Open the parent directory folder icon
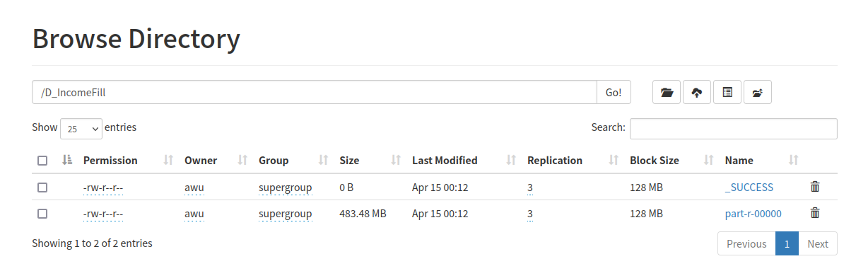This screenshot has height=271, width=868. (x=667, y=92)
